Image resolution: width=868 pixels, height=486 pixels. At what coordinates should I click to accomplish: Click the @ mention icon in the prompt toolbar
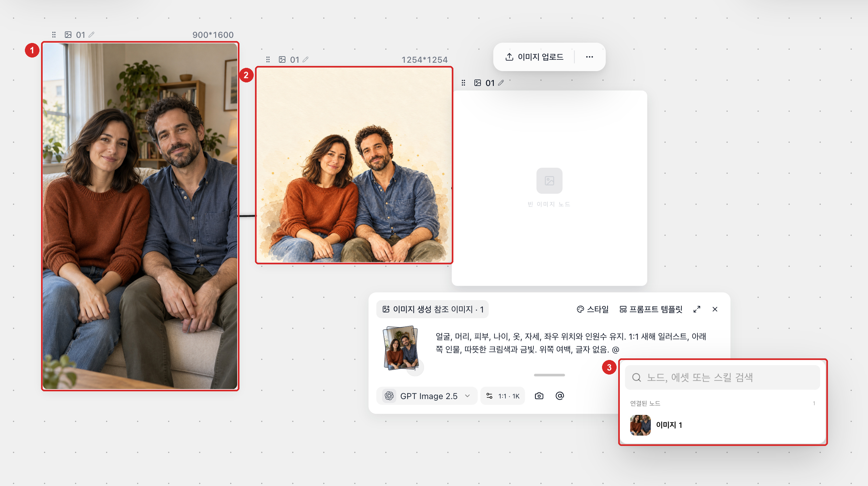(560, 396)
